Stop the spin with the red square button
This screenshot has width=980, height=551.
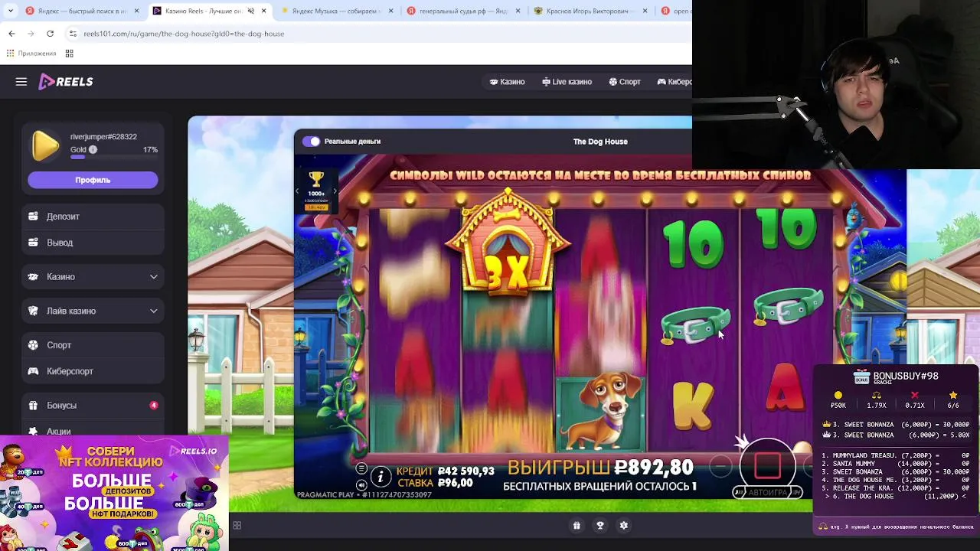coord(768,465)
